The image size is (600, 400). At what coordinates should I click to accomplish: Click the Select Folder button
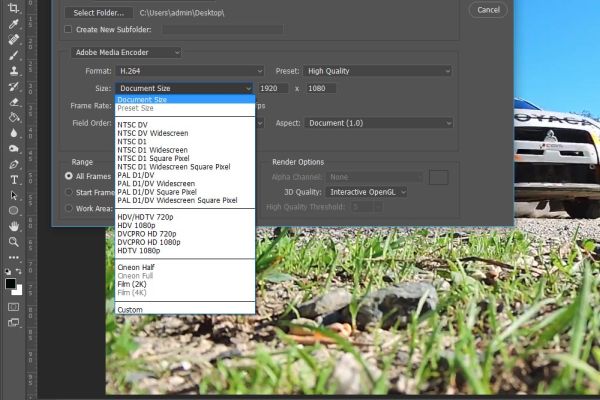point(99,13)
